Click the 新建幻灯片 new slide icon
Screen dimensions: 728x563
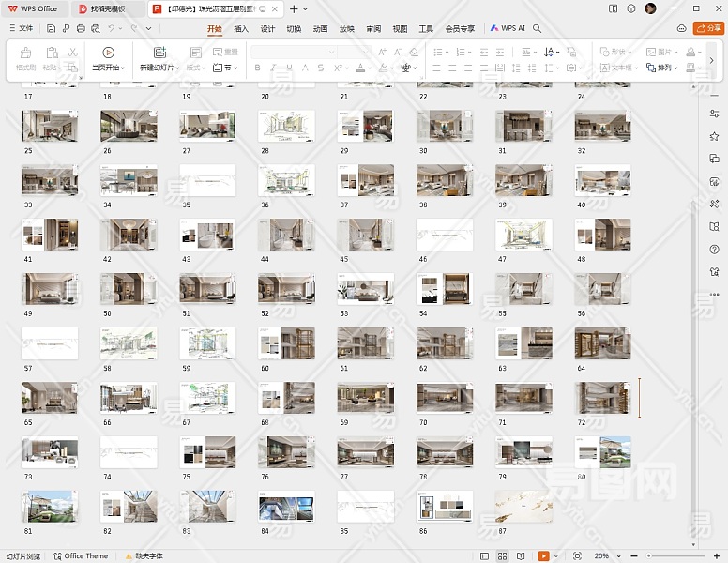coord(159,53)
